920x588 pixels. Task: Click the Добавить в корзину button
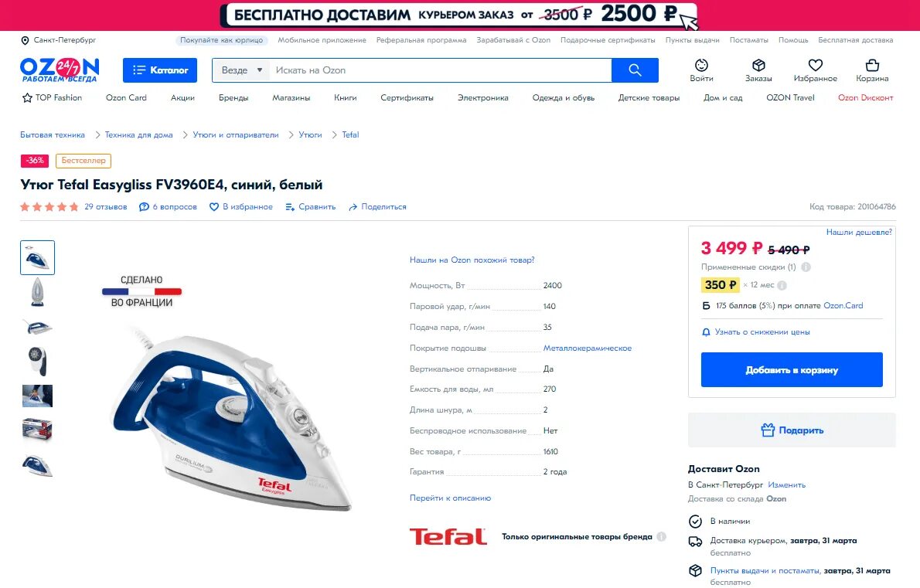pos(792,370)
